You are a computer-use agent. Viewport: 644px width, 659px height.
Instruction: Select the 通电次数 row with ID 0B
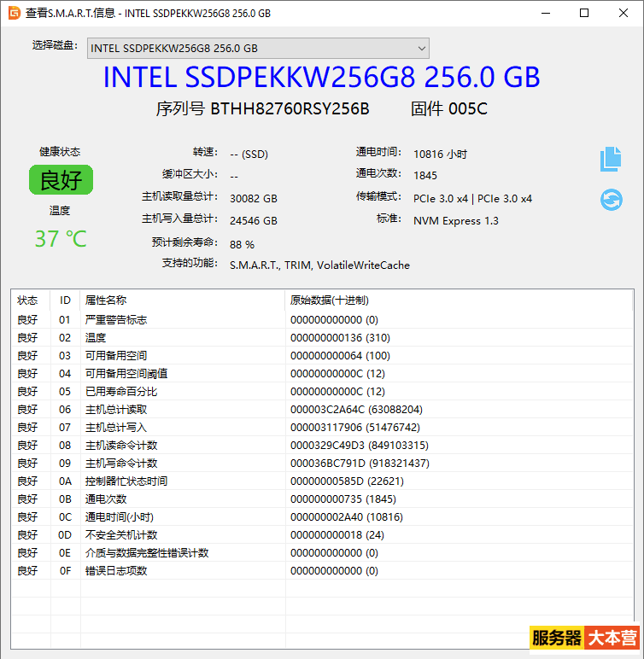pyautogui.click(x=106, y=499)
